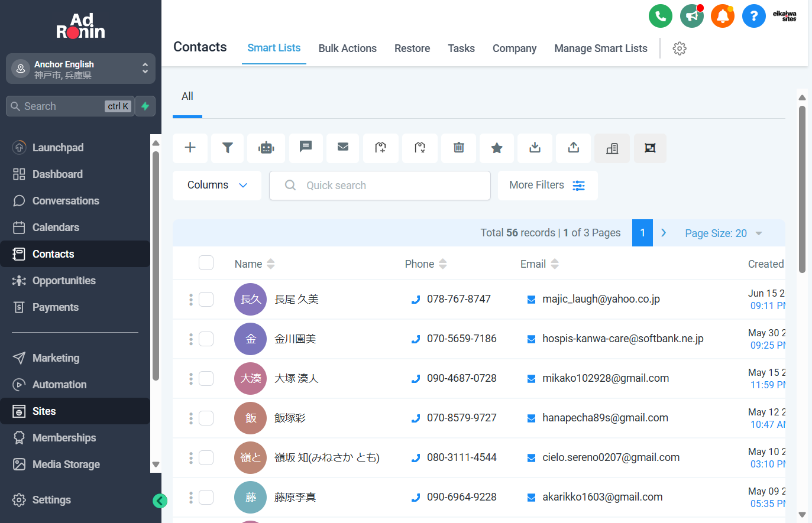This screenshot has height=523, width=812.
Task: Click the import contacts download icon
Action: (x=535, y=148)
